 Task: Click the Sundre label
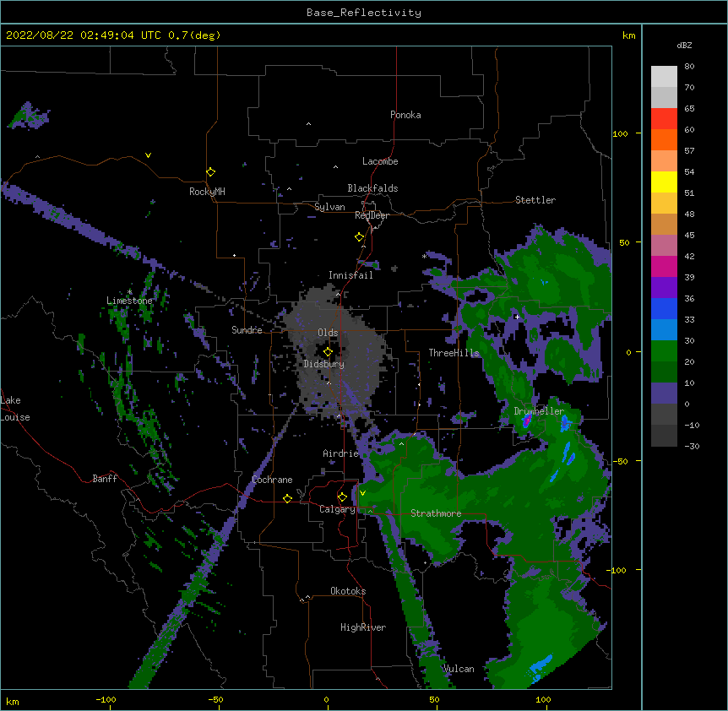click(x=247, y=330)
